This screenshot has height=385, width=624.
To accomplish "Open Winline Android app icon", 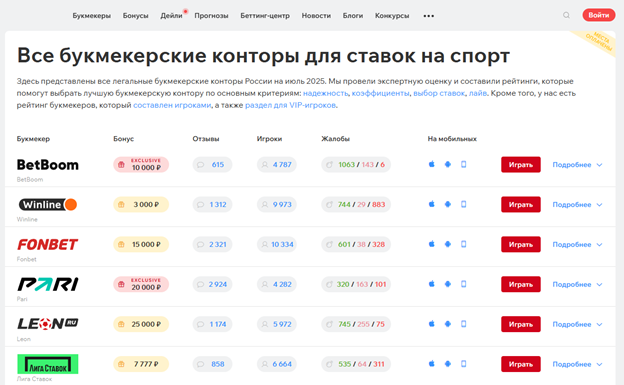I will (448, 204).
